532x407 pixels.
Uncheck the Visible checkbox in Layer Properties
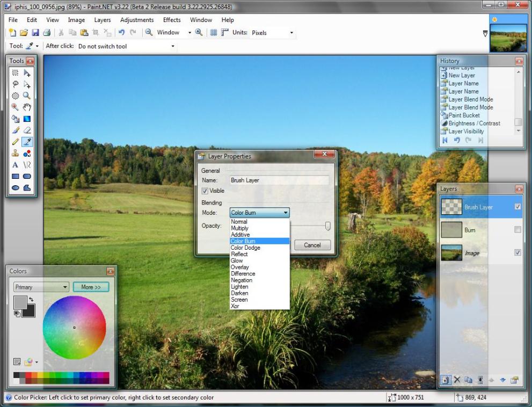(x=205, y=191)
